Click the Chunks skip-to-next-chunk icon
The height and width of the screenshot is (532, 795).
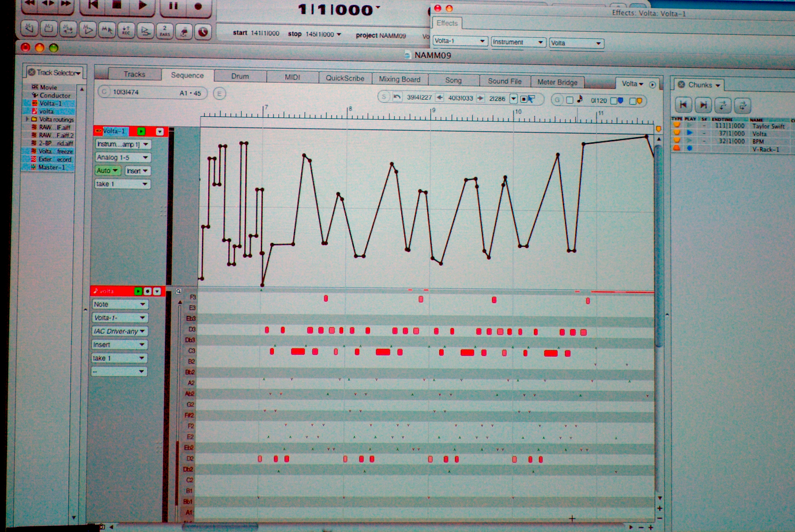pyautogui.click(x=703, y=105)
